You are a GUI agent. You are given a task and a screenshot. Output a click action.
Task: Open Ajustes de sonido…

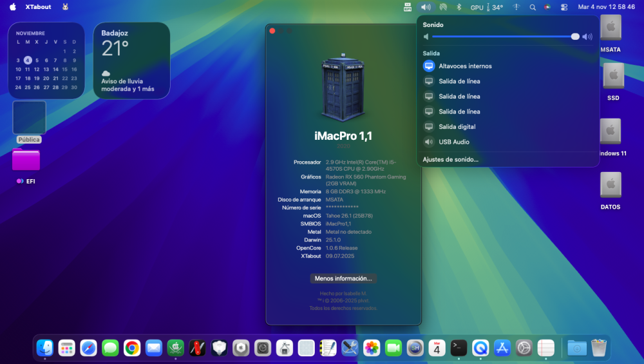(451, 159)
